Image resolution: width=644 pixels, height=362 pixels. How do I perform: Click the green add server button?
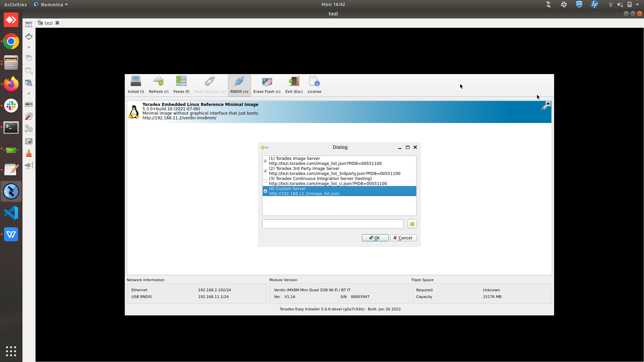(412, 224)
